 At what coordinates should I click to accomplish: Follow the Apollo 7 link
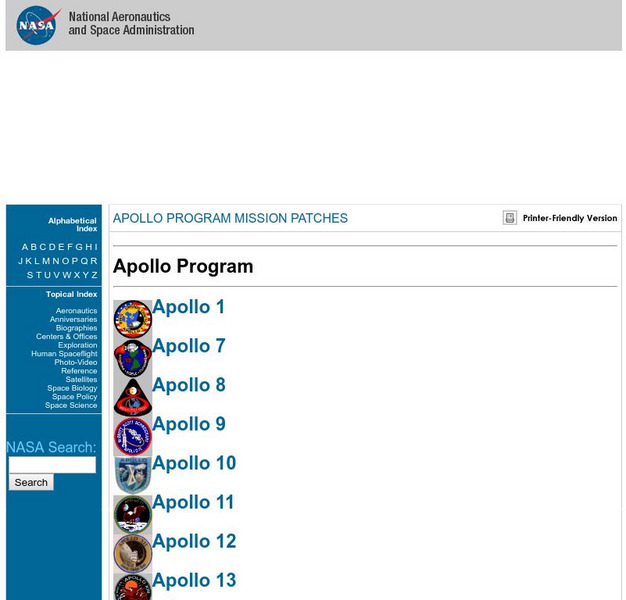pyautogui.click(x=189, y=346)
